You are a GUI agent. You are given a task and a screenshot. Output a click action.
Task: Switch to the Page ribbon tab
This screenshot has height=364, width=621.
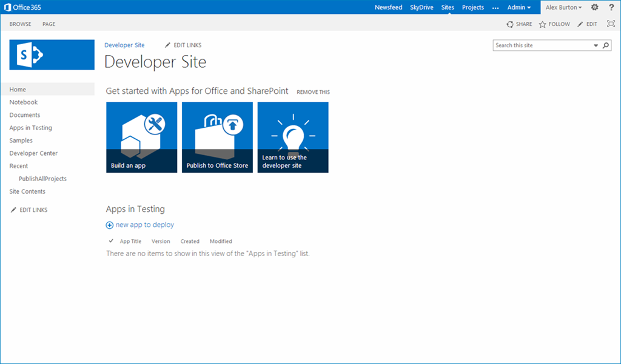49,24
